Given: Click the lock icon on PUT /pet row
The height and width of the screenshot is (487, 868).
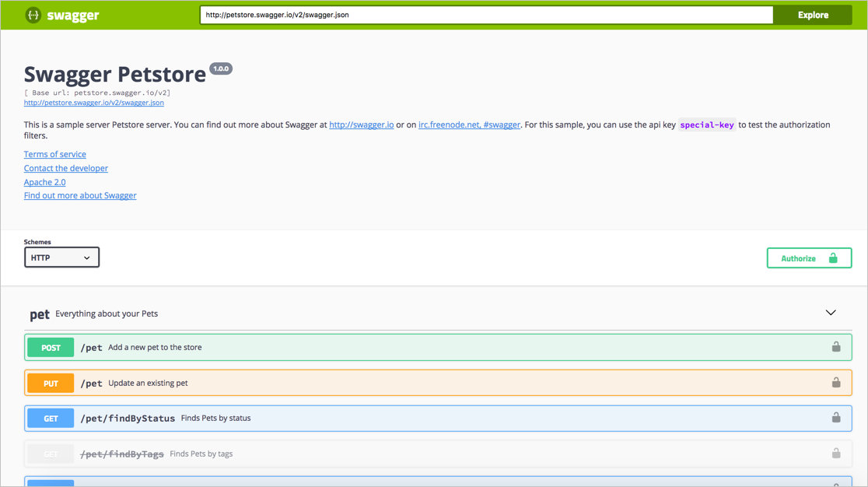Looking at the screenshot, I should tap(836, 382).
